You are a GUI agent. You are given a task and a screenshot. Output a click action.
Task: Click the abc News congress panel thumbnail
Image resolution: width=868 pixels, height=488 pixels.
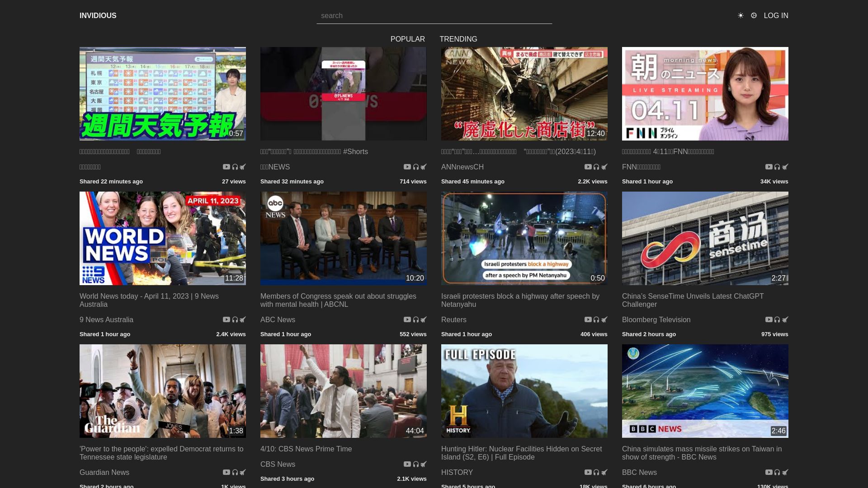344,238
